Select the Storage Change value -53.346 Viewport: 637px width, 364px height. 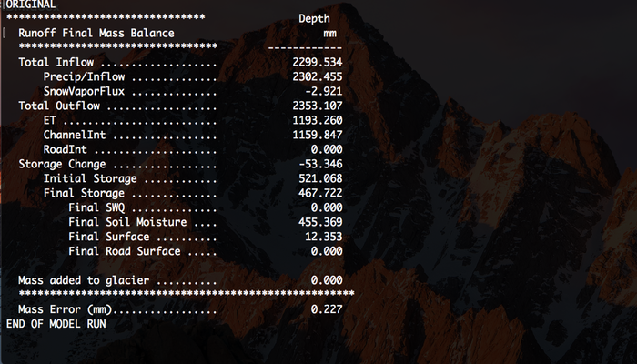320,164
